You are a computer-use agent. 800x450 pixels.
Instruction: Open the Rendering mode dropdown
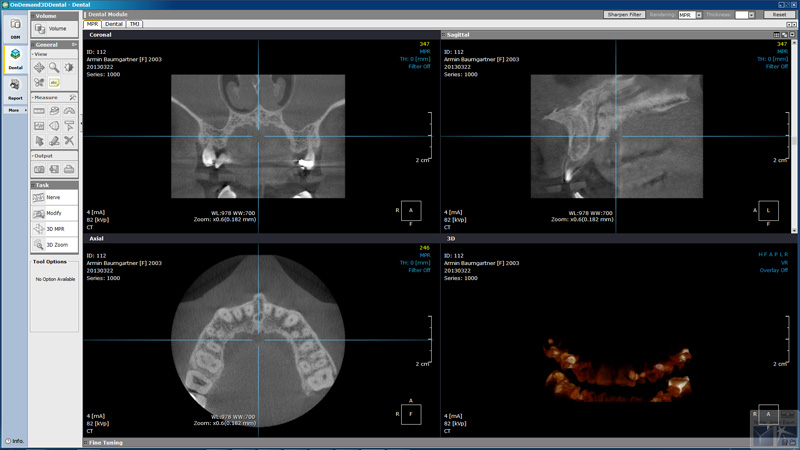[x=698, y=15]
